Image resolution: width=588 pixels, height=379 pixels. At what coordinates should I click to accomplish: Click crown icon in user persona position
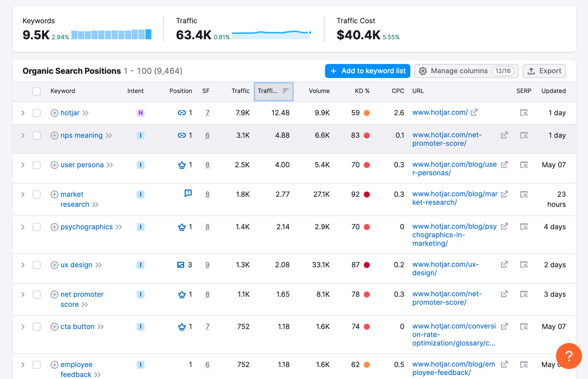click(x=182, y=165)
